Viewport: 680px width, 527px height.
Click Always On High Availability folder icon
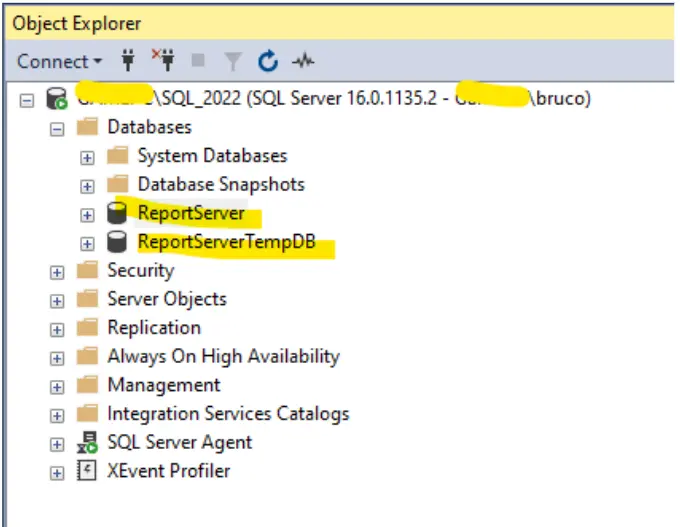click(88, 356)
